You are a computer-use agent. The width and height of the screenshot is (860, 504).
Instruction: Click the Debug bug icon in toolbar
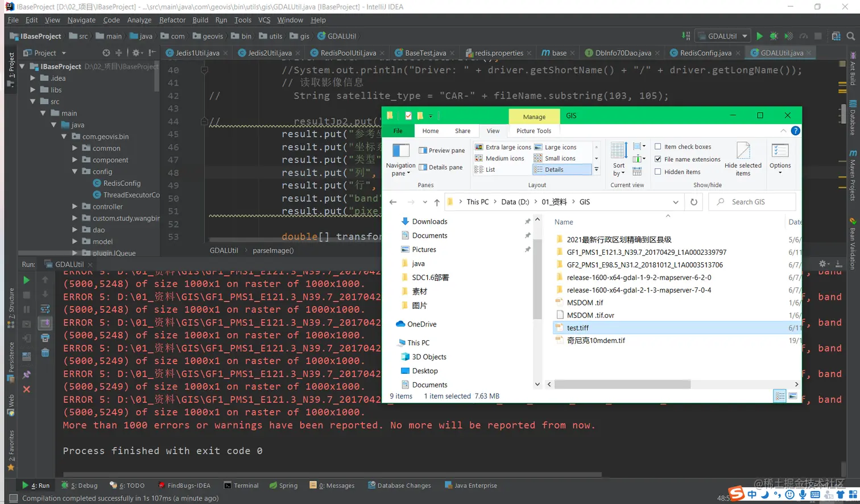[x=774, y=36]
